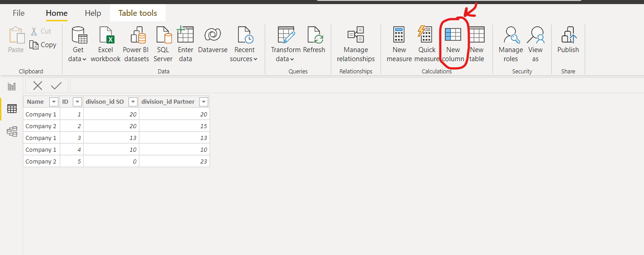Open the File menu
Image resolution: width=644 pixels, height=255 pixels.
coord(19,13)
